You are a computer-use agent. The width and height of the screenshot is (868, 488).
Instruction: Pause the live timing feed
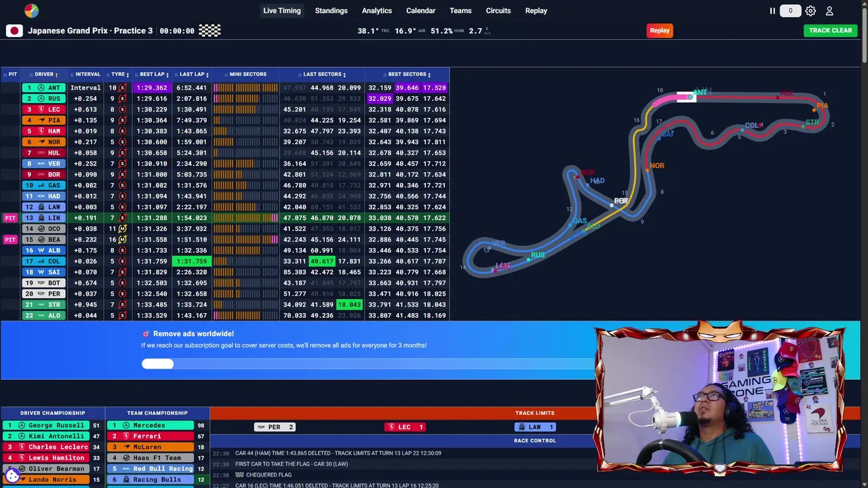(x=772, y=11)
